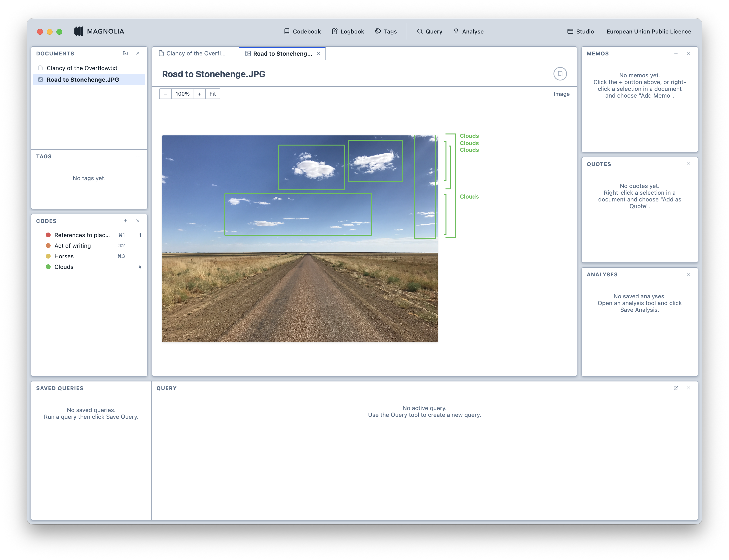Image resolution: width=729 pixels, height=560 pixels.
Task: Close the Query panel
Action: (x=688, y=388)
